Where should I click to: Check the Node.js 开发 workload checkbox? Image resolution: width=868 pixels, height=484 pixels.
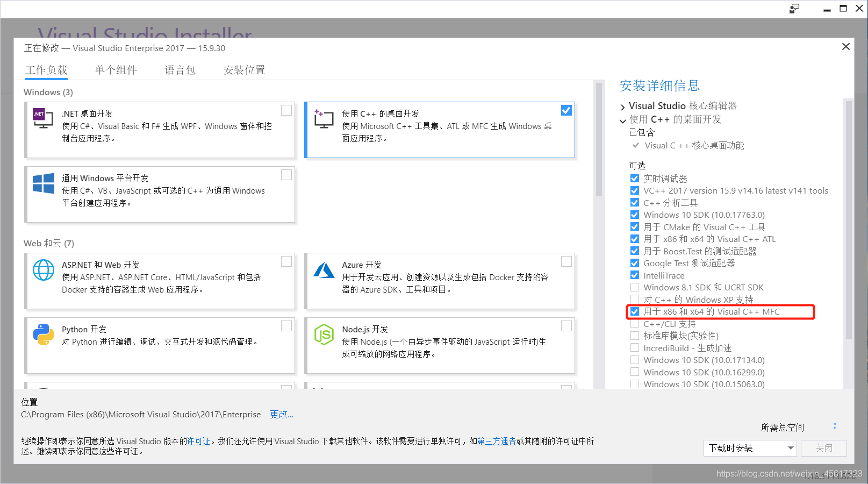tap(566, 326)
